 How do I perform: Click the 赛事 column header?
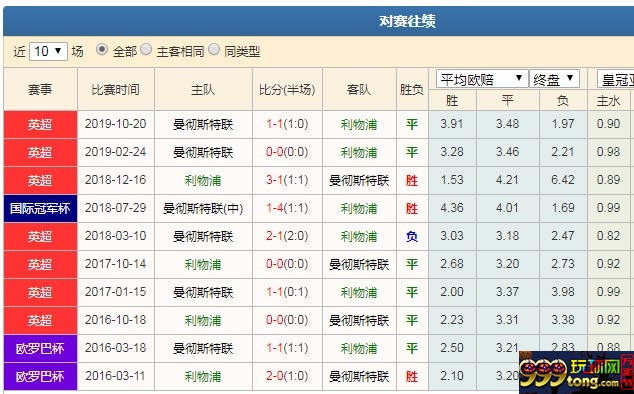click(x=40, y=89)
